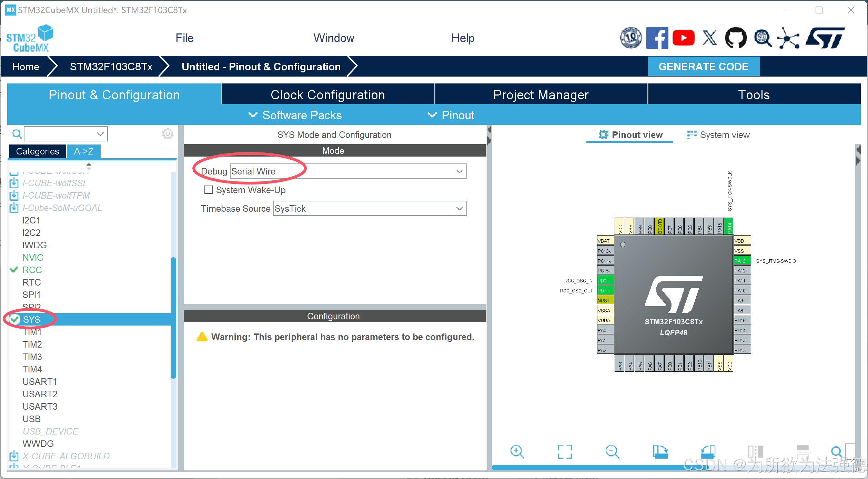
Task: Rotate chip view clockwise
Action: (x=660, y=451)
